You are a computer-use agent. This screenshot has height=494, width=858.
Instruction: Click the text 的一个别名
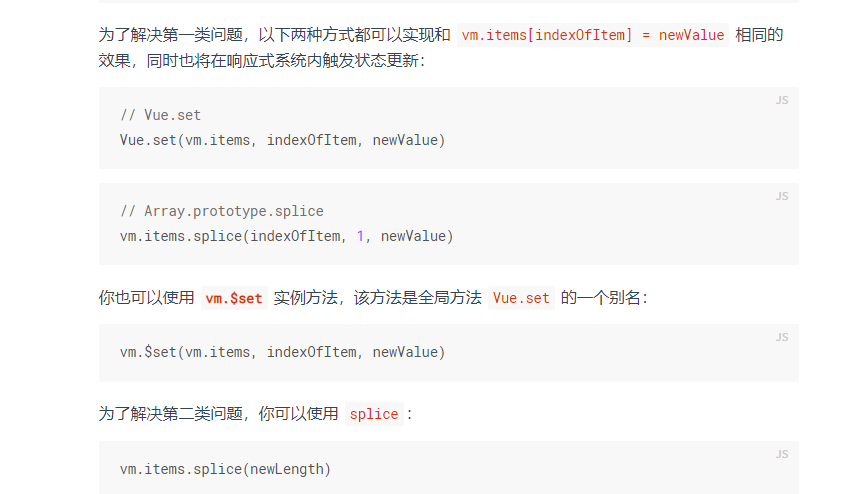(x=604, y=298)
